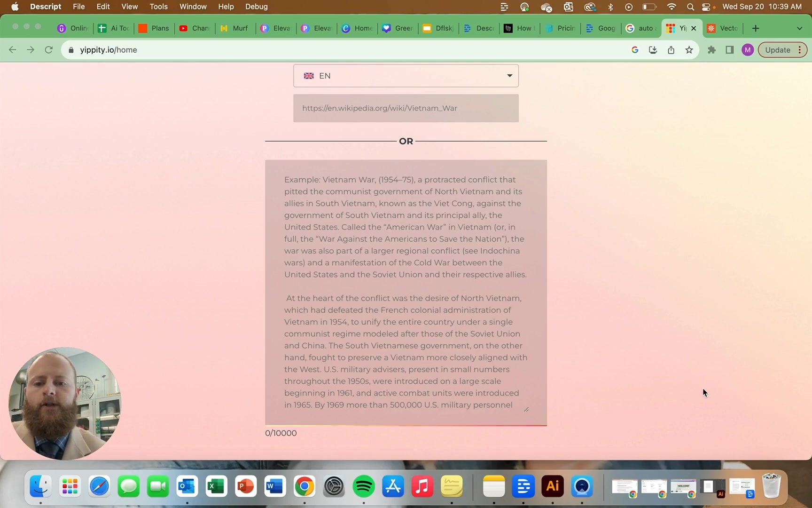Open the EN language dropdown
This screenshot has height=508, width=812.
click(x=406, y=76)
